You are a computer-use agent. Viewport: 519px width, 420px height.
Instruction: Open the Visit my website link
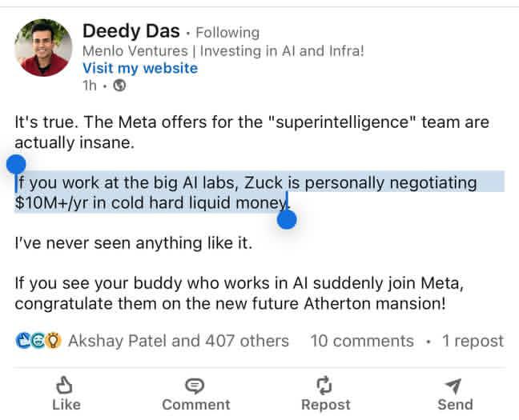pyautogui.click(x=140, y=68)
